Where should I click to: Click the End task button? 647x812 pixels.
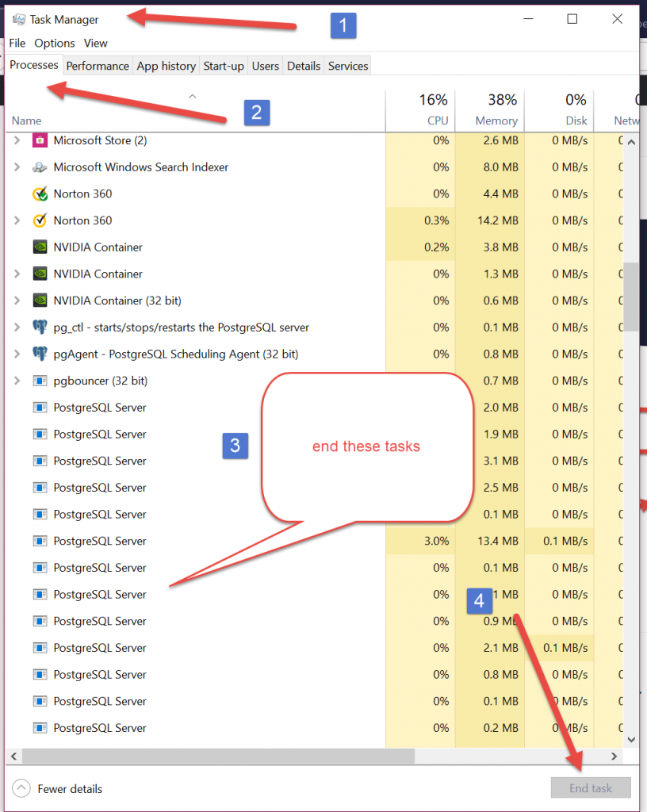pos(591,787)
